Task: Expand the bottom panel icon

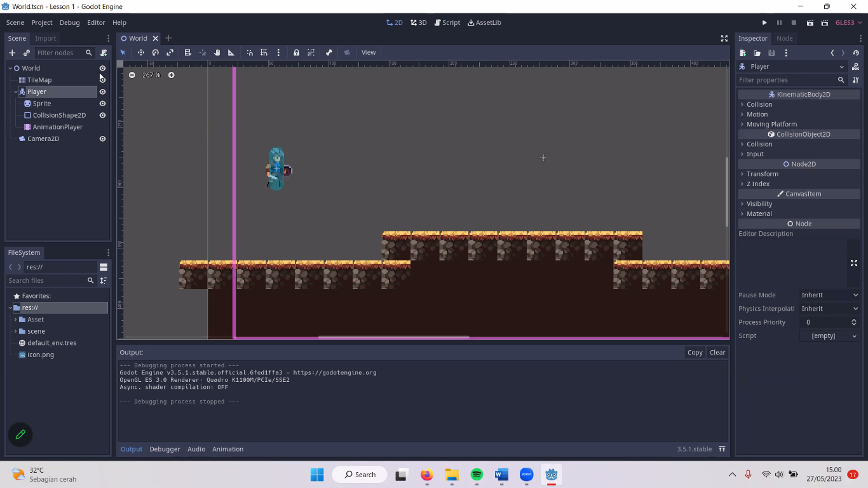Action: (722, 449)
